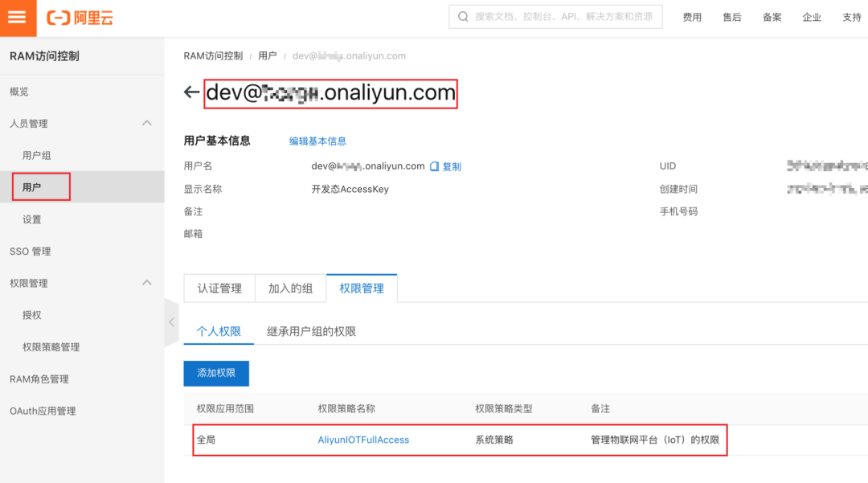Screen dimensions: 868x483
Task: Click 开发态AccessKey display name value
Action: (350, 189)
